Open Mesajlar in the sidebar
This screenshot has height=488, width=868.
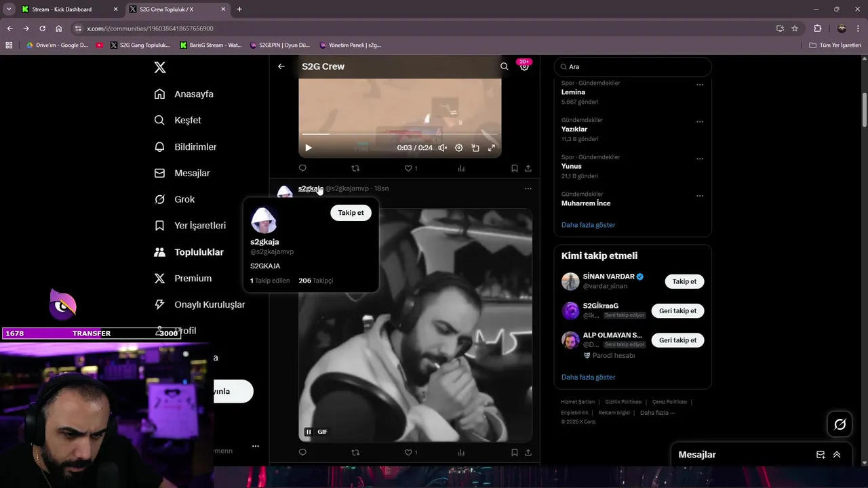pos(182,173)
